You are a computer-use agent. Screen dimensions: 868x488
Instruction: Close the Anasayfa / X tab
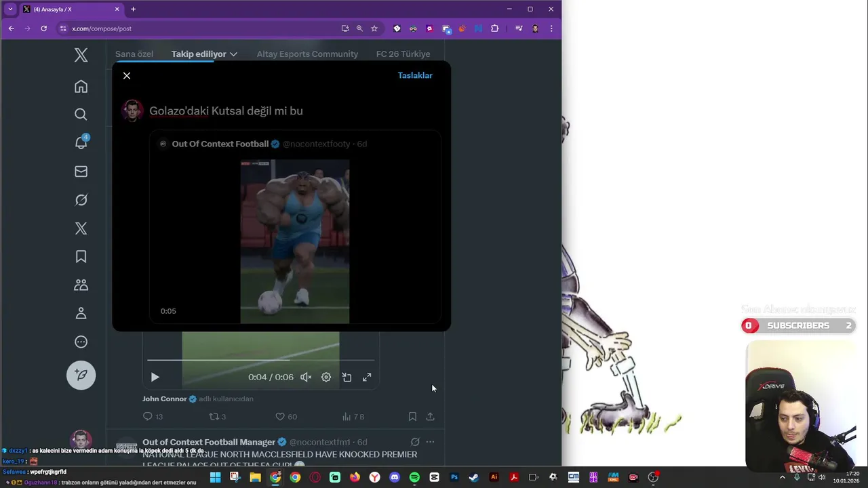click(x=117, y=9)
